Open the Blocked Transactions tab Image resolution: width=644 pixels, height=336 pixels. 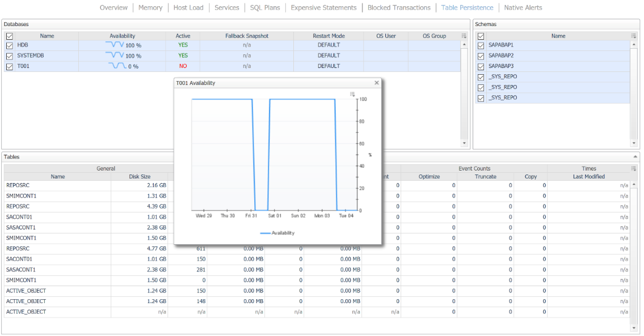coord(399,8)
